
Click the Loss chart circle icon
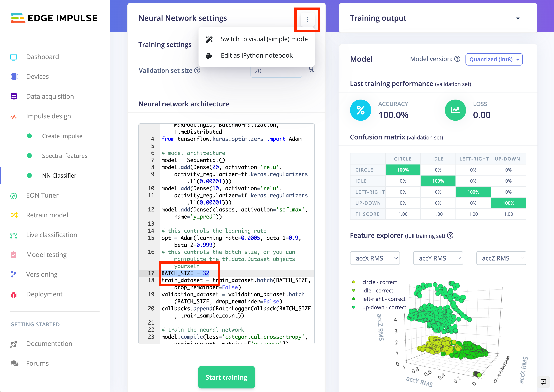tap(455, 110)
